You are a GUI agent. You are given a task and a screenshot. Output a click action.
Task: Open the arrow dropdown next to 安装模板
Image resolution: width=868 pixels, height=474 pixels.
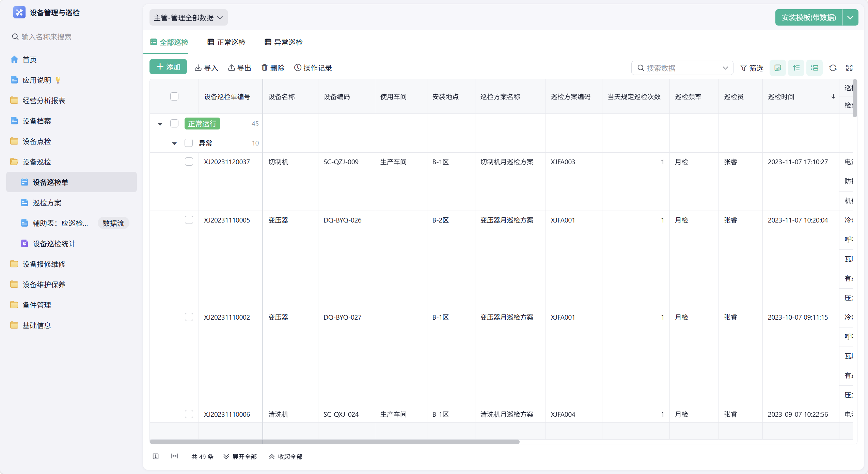tap(850, 18)
